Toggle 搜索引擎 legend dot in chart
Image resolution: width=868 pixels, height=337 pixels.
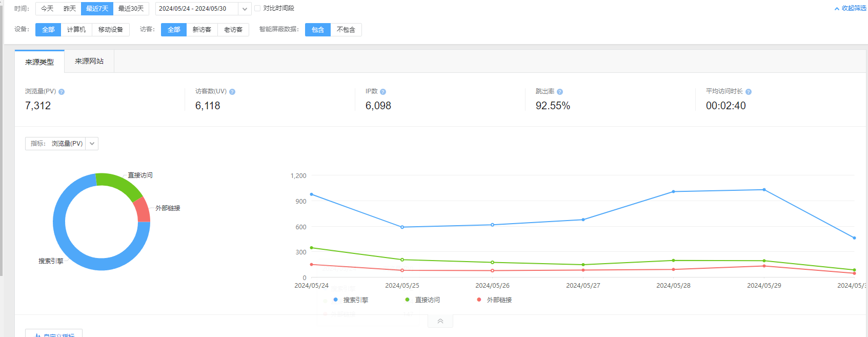coord(336,300)
